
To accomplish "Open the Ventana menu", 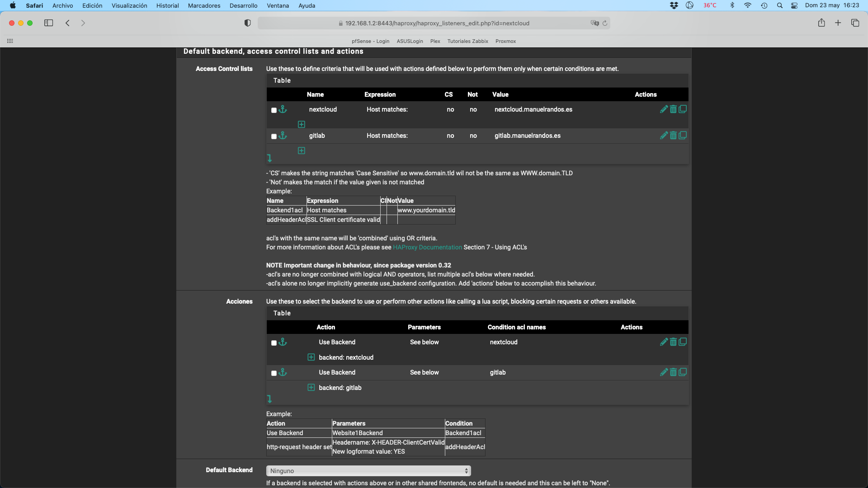I will point(278,5).
